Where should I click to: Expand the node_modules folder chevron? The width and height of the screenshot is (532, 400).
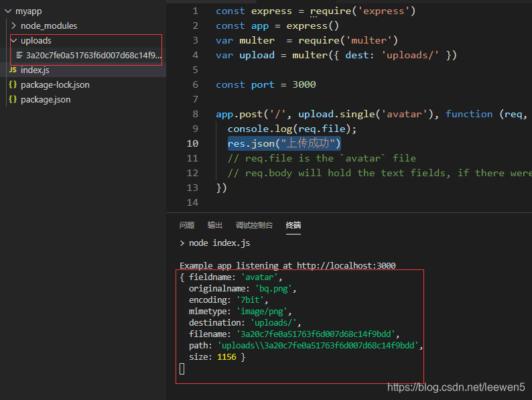(x=13, y=25)
